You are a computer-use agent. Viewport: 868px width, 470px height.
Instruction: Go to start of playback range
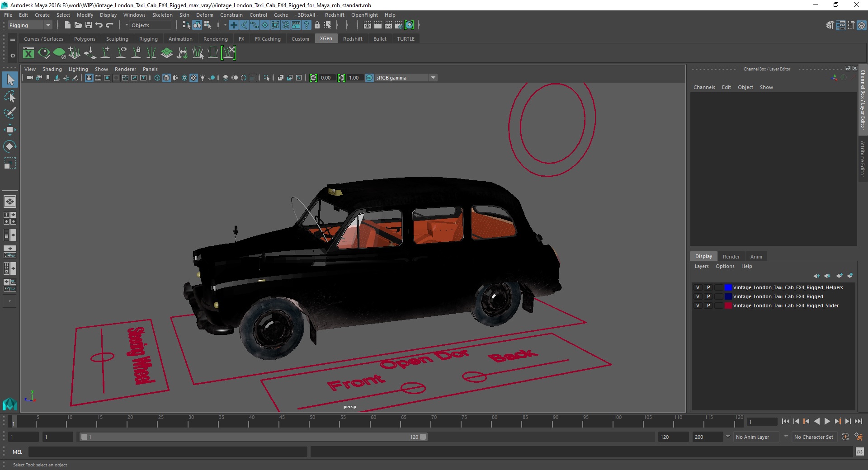click(785, 421)
